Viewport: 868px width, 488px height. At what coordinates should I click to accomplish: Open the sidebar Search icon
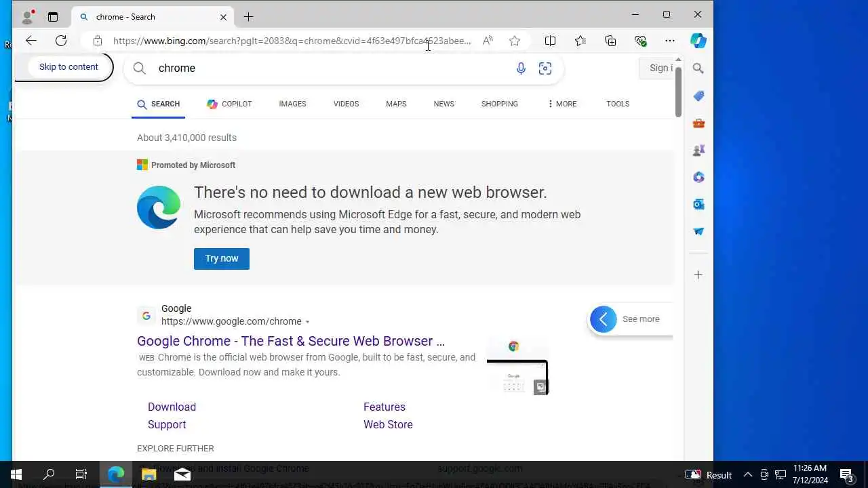click(x=698, y=68)
